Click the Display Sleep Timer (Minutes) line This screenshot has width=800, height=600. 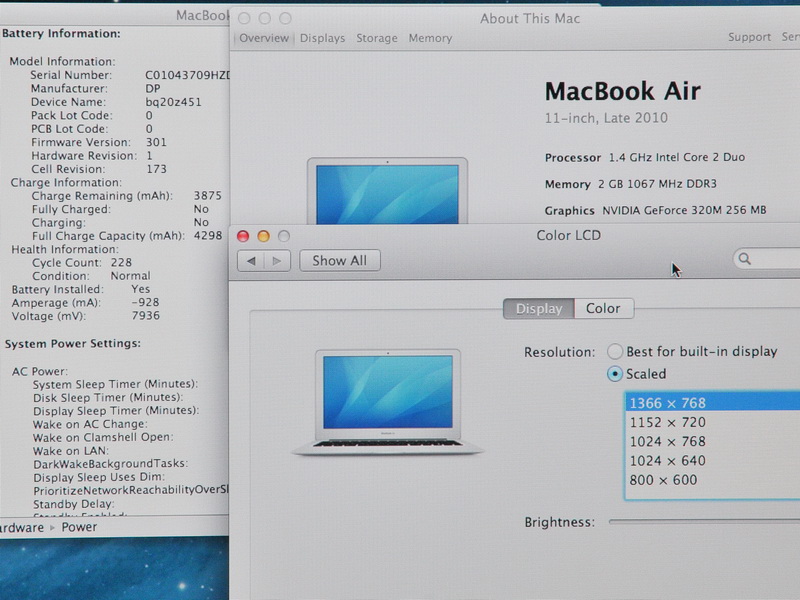(x=116, y=411)
